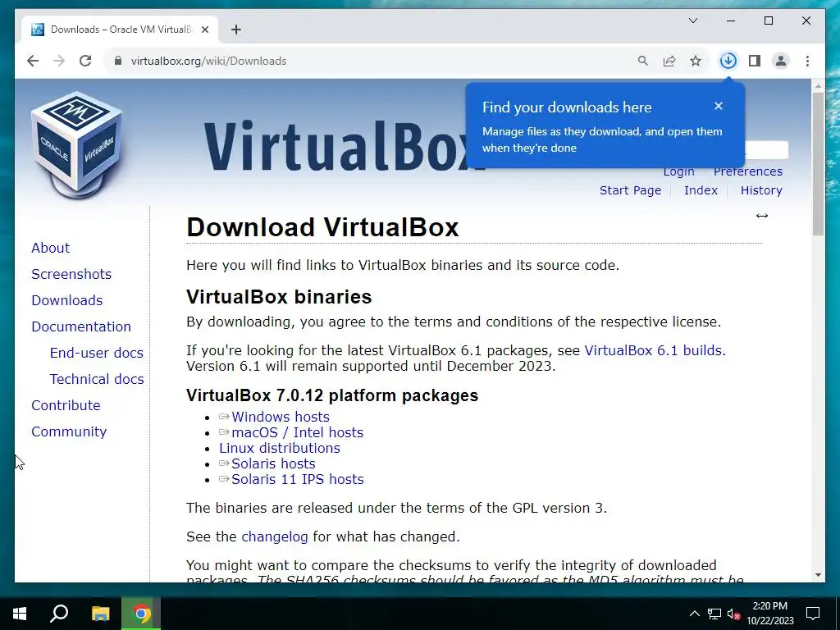Screen dimensions: 840x630
Task: Open End-user docs in sidebar
Action: tap(97, 353)
